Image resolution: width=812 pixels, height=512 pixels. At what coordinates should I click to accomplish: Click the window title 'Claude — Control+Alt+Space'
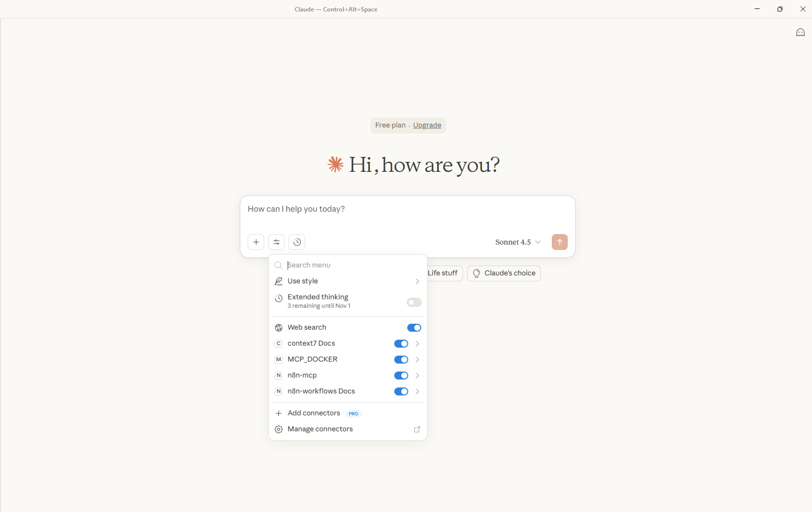[336, 9]
